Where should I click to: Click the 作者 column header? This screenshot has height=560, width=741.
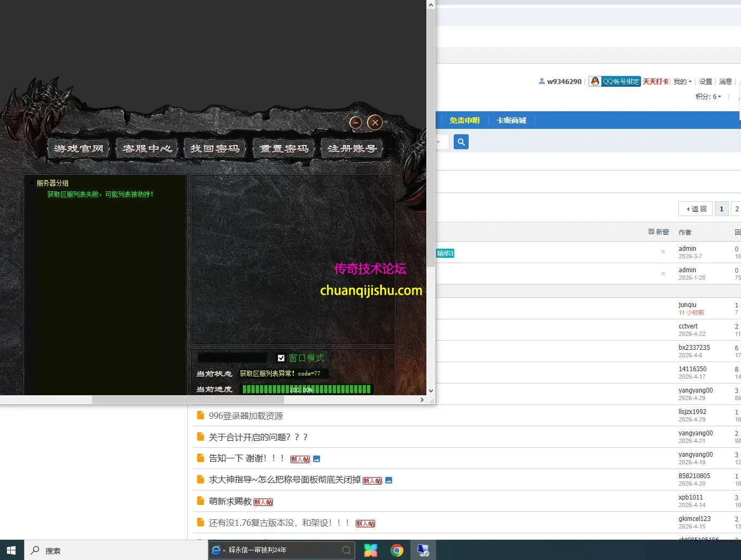(685, 232)
